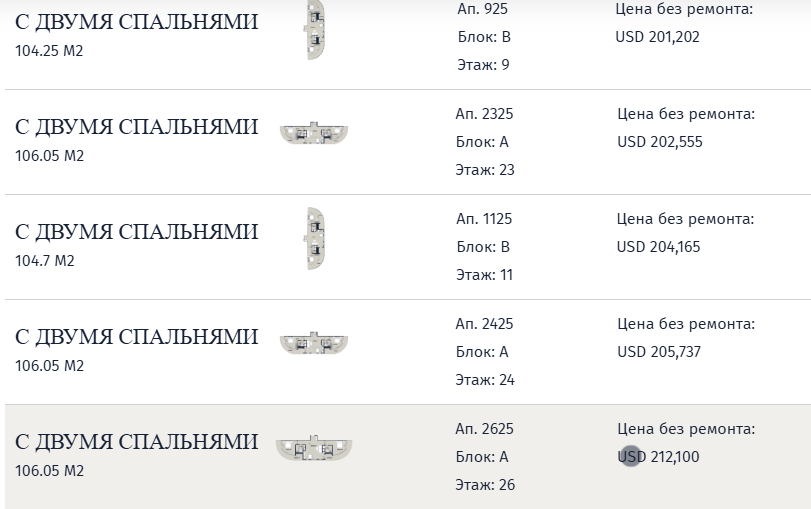Viewport: 811px width, 509px height.
Task: Open the floor plan picture of apartment 2425
Action: 314,343
